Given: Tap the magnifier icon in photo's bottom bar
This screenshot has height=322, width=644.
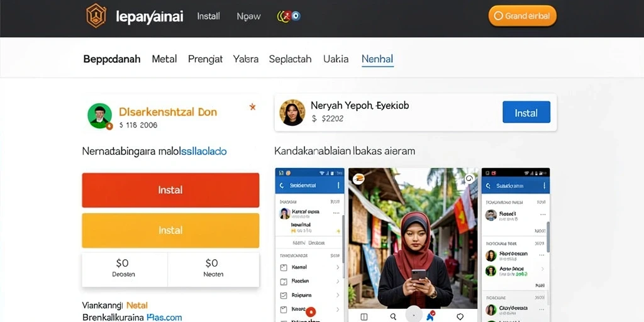Looking at the screenshot, I should click(393, 316).
